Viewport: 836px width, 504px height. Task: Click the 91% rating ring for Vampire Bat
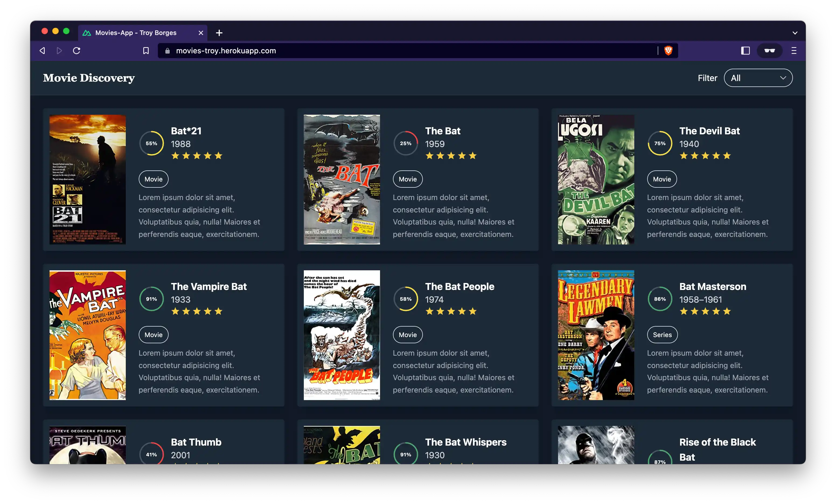pos(151,299)
